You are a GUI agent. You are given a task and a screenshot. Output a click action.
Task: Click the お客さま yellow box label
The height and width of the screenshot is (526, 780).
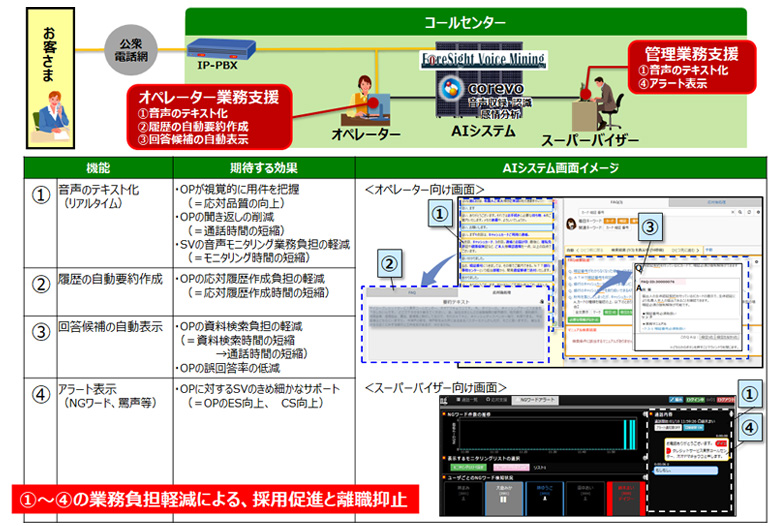click(49, 55)
